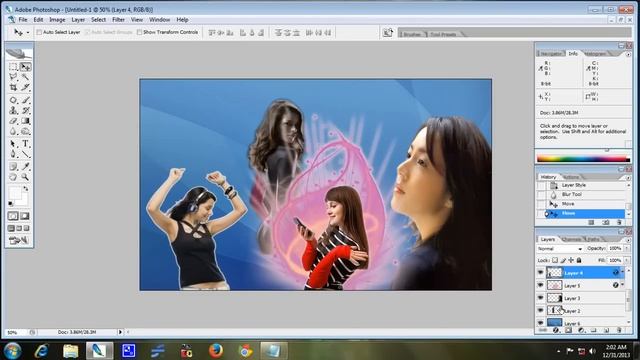Hide Layer 2 with eye icon
Viewport: 640px width, 360px height.
(541, 311)
